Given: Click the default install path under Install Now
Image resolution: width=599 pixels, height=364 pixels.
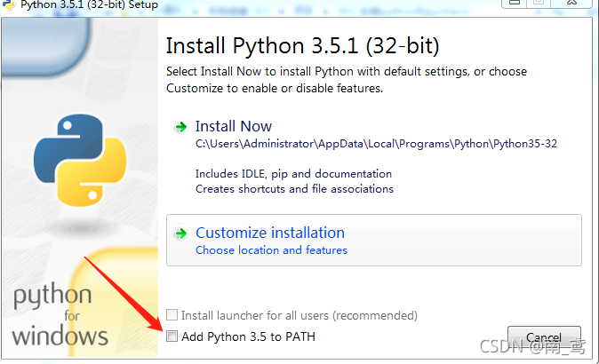Looking at the screenshot, I should 376,144.
